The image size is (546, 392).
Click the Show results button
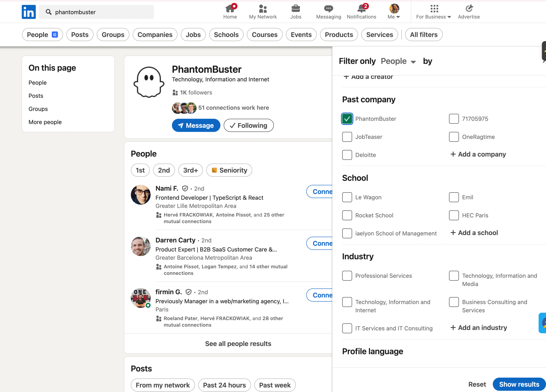519,384
